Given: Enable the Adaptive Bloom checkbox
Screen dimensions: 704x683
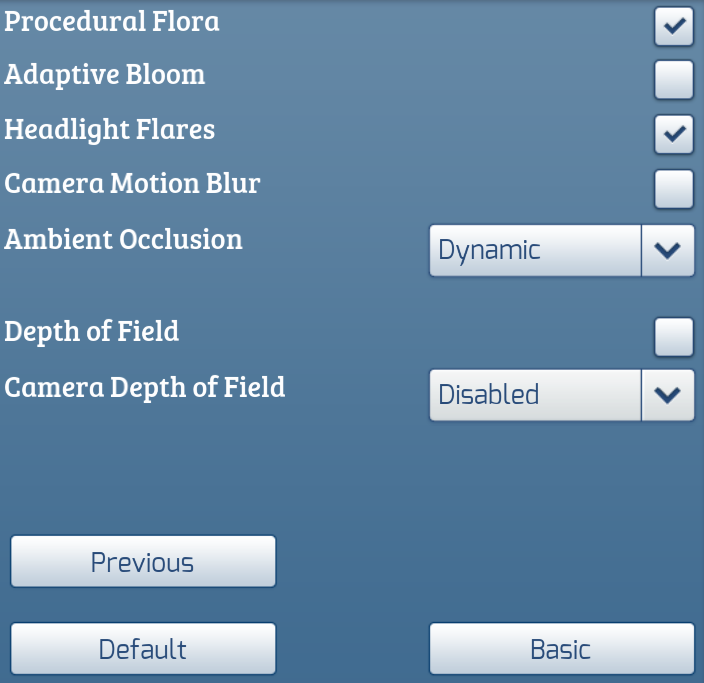Looking at the screenshot, I should (674, 80).
